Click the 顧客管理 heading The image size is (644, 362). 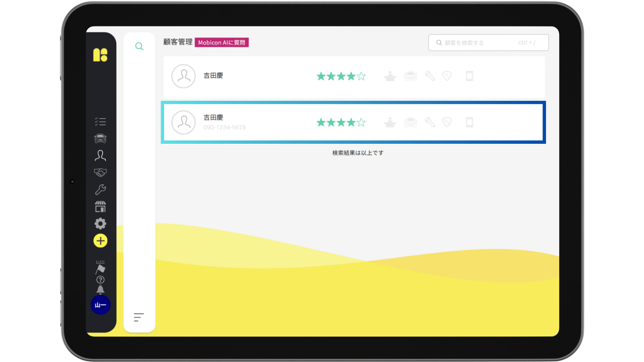pos(177,42)
